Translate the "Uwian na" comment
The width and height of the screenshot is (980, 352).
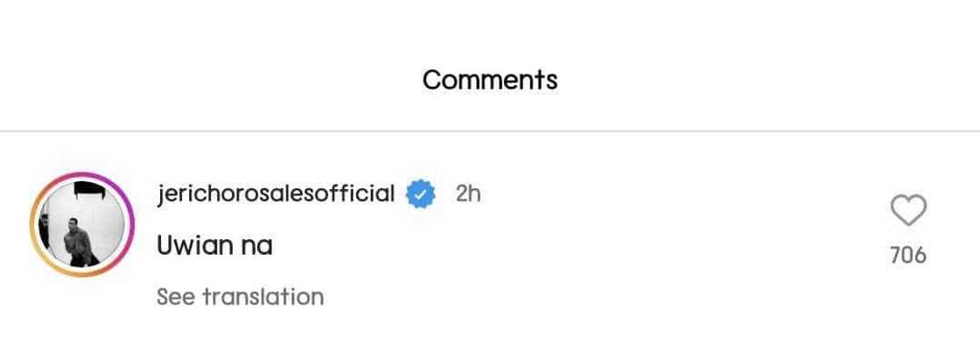pyautogui.click(x=240, y=297)
